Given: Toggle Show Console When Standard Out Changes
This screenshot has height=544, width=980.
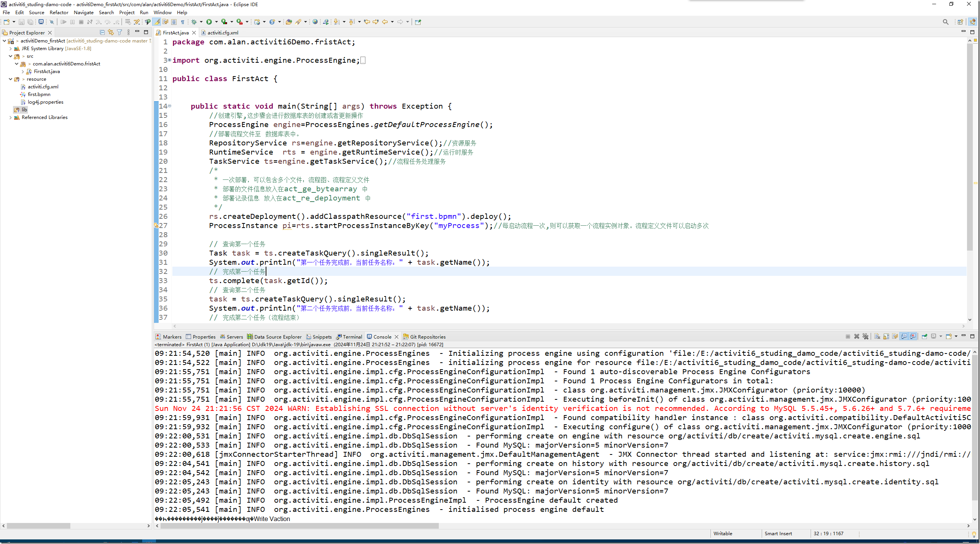Looking at the screenshot, I should point(904,336).
